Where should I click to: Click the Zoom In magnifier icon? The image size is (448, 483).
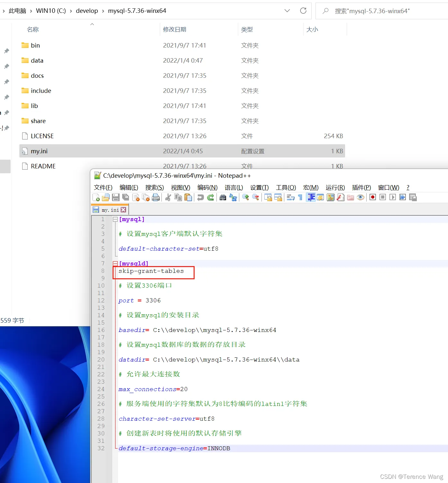click(245, 197)
